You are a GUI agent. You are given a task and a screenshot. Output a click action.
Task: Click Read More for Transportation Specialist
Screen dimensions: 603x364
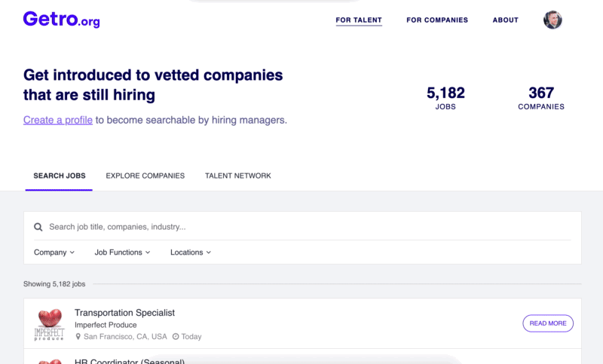pyautogui.click(x=548, y=323)
